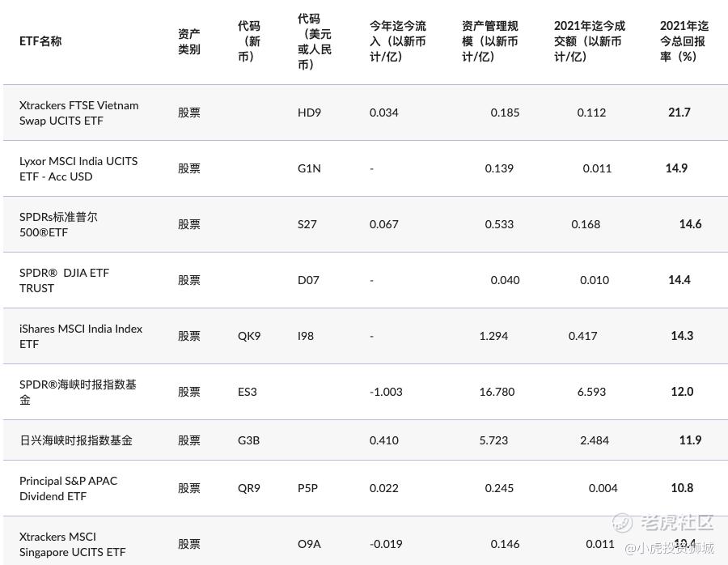
Task: Select Xtrackers MSCI Singapore UCITS ETF name
Action: 73,544
